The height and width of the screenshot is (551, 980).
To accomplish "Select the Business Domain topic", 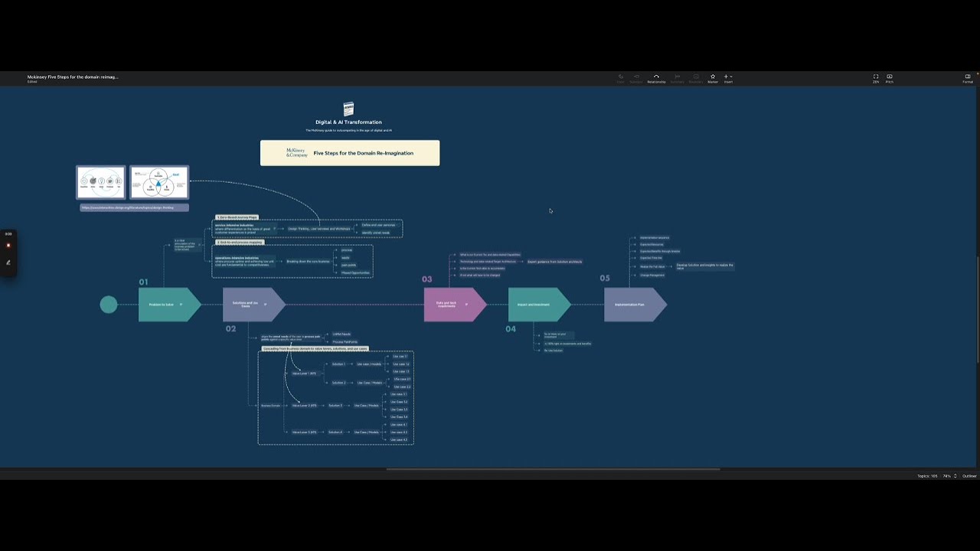I will tap(270, 406).
